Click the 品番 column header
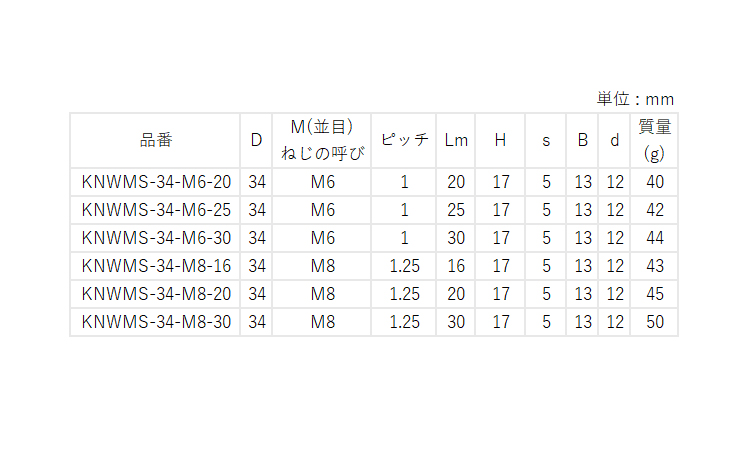Image resolution: width=750 pixels, height=450 pixels. pyautogui.click(x=155, y=140)
